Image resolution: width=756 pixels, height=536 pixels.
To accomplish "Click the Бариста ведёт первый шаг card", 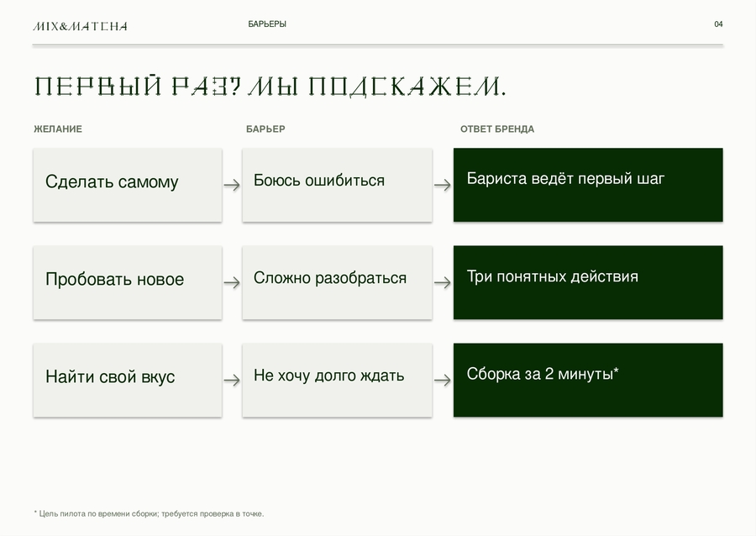I will pyautogui.click(x=588, y=185).
